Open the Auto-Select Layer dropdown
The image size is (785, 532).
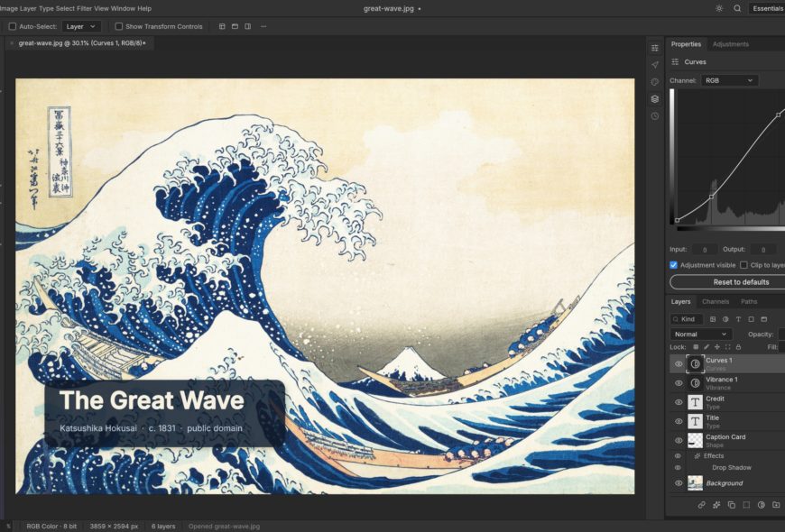[81, 26]
